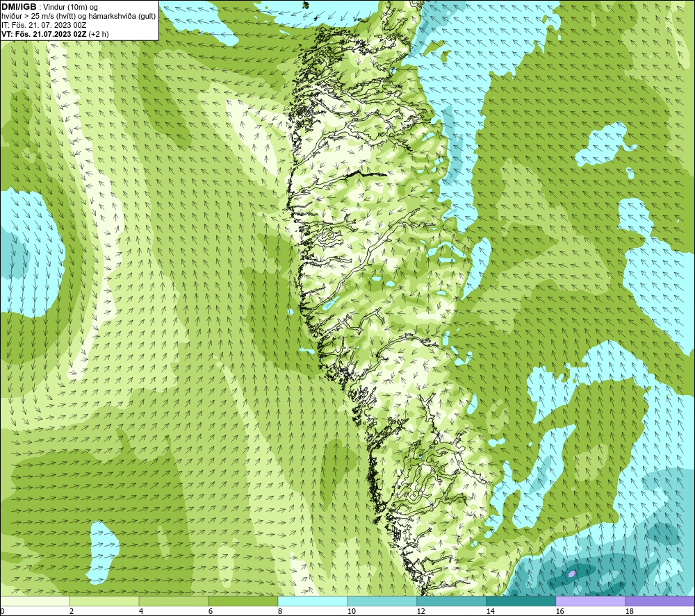The width and height of the screenshot is (695, 616).
Task: Click the scale label '6'
Action: [210, 612]
